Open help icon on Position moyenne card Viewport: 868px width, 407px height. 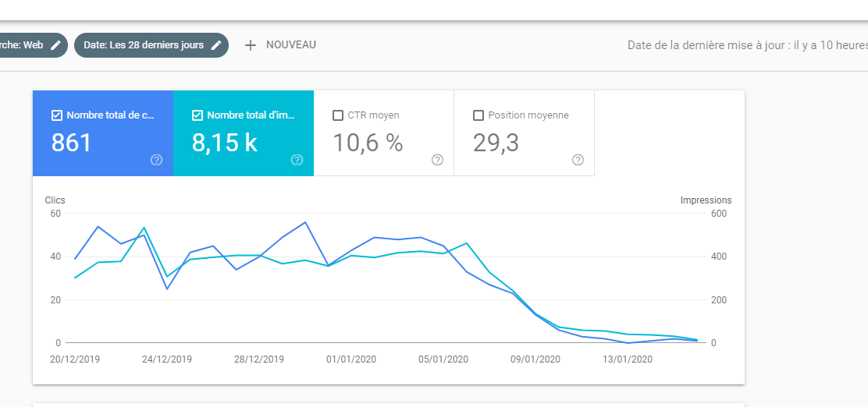pos(578,160)
